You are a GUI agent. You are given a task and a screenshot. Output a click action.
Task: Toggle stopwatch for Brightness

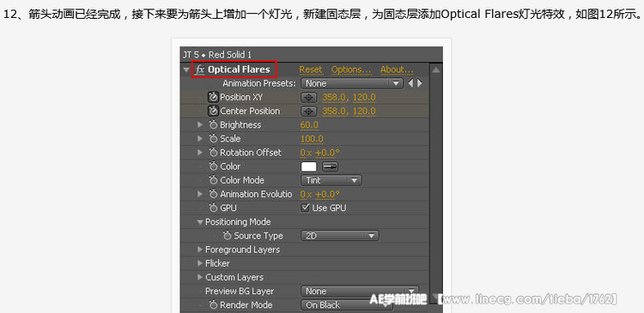click(213, 125)
